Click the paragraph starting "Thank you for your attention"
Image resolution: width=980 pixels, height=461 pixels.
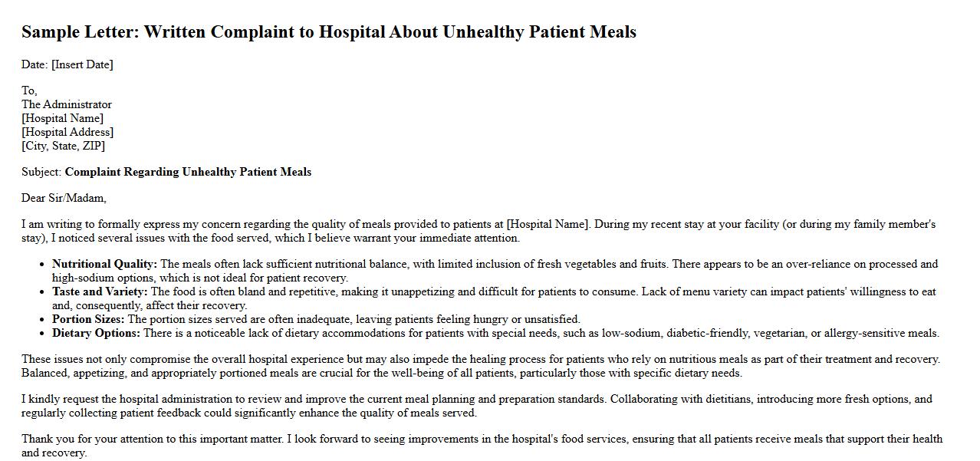(482, 446)
